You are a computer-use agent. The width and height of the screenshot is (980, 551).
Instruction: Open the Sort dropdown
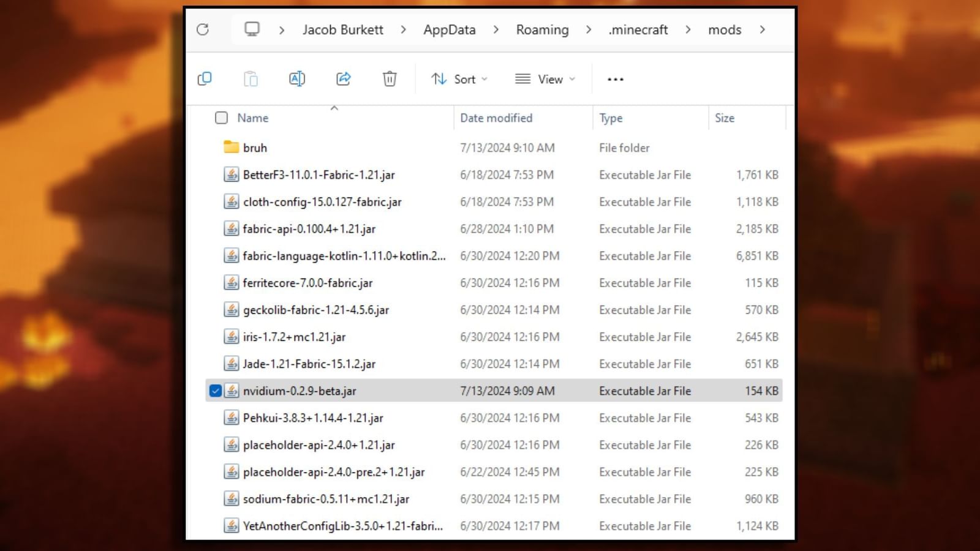[x=459, y=79]
